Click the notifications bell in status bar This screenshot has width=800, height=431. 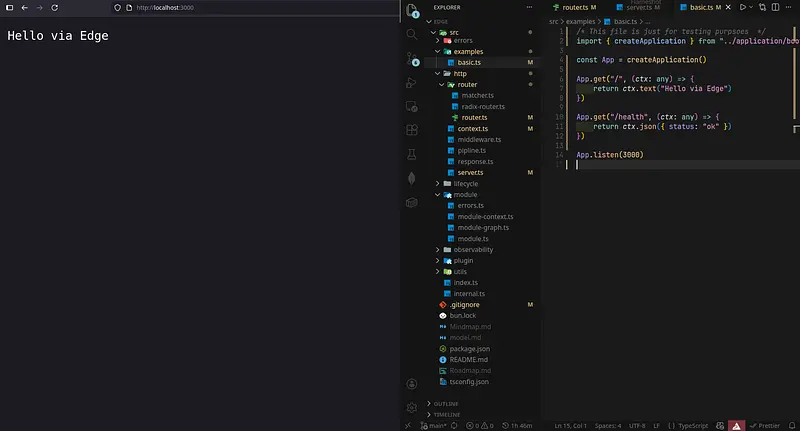(790, 425)
